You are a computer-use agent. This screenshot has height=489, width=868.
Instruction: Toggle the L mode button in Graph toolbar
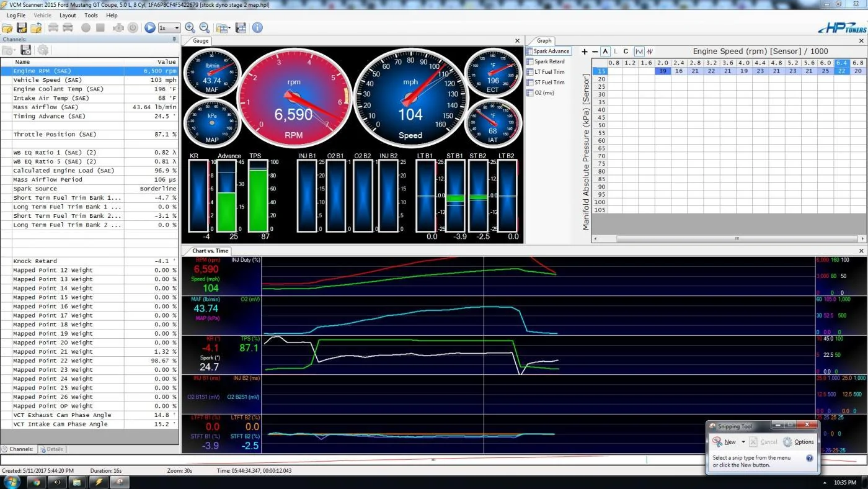click(616, 52)
